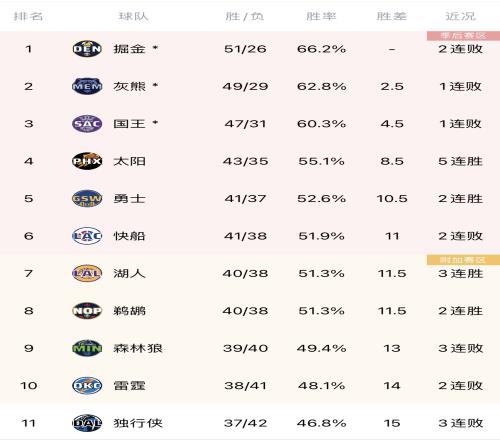Sort by the 排名 column header
Screen dimensions: 500x440
click(28, 16)
